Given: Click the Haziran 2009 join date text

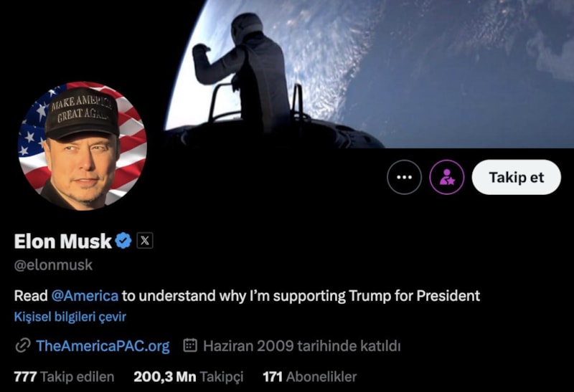Looking at the screenshot, I should click(x=301, y=345).
